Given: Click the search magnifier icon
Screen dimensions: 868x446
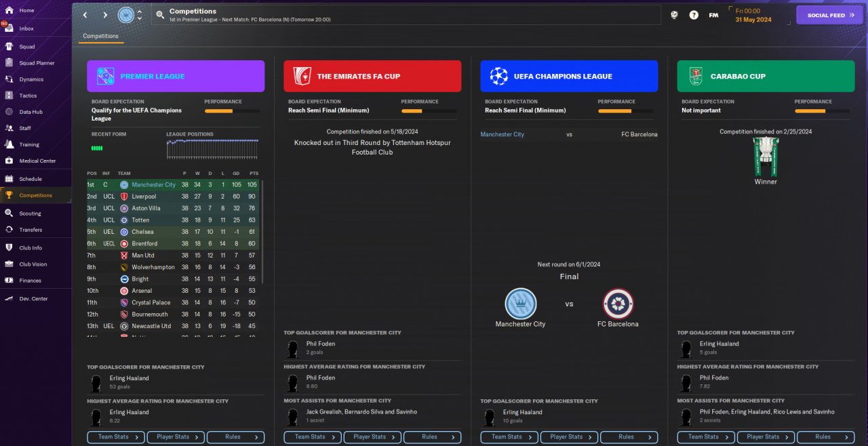Looking at the screenshot, I should (x=159, y=14).
